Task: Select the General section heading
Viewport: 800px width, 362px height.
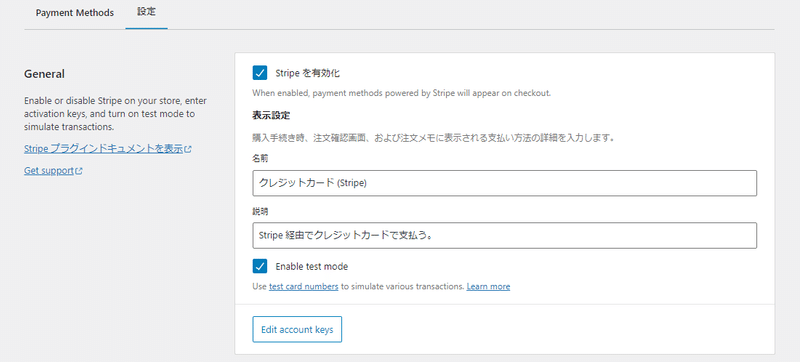Action: (x=44, y=74)
